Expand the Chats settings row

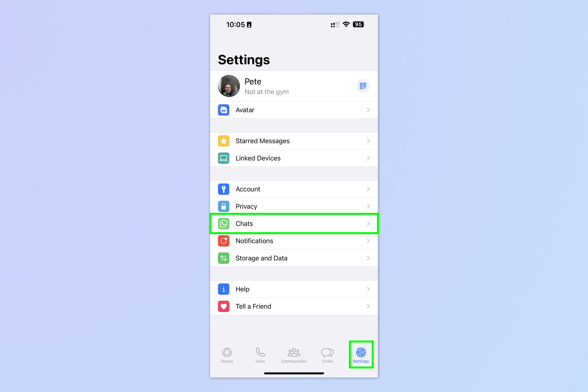click(294, 224)
